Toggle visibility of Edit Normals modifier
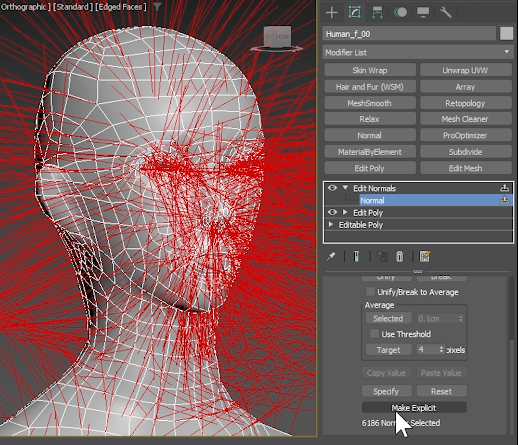Image resolution: width=518 pixels, height=445 pixels. tap(332, 188)
